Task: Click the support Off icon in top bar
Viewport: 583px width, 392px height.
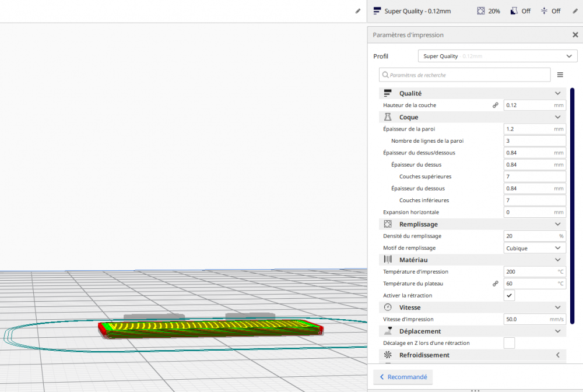Action: point(514,11)
